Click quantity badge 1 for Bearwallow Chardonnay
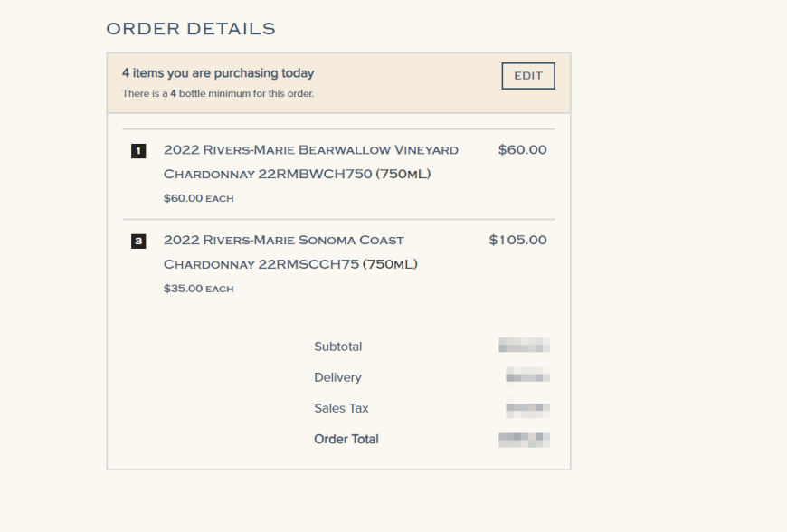Screen dimensions: 787x532 coord(138,151)
